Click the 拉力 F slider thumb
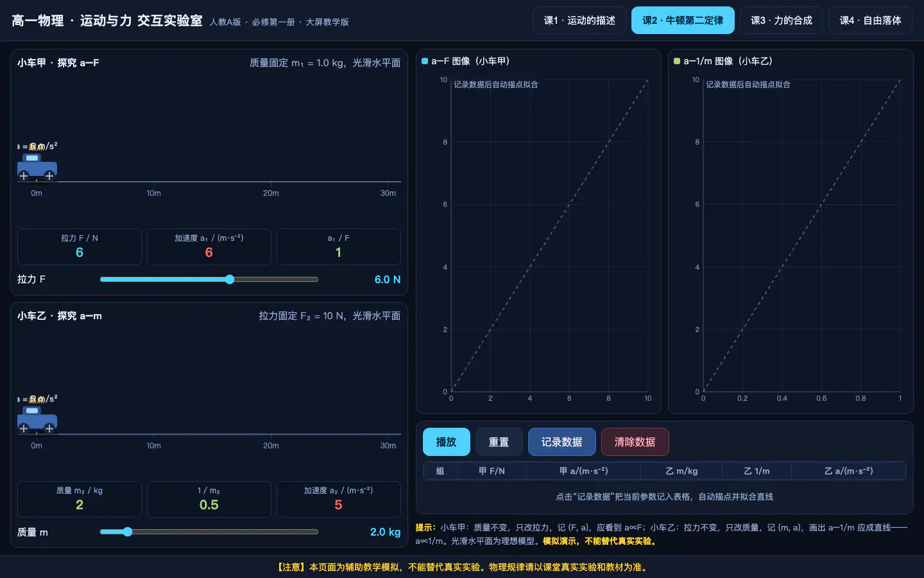The image size is (924, 578). click(230, 279)
